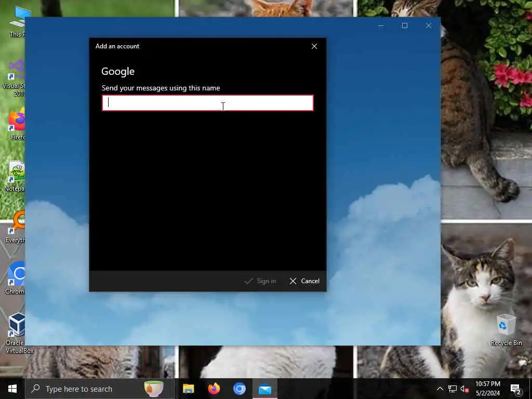Select the Oracle VirtualBox desktop icon
The width and height of the screenshot is (532, 399).
[x=15, y=333]
